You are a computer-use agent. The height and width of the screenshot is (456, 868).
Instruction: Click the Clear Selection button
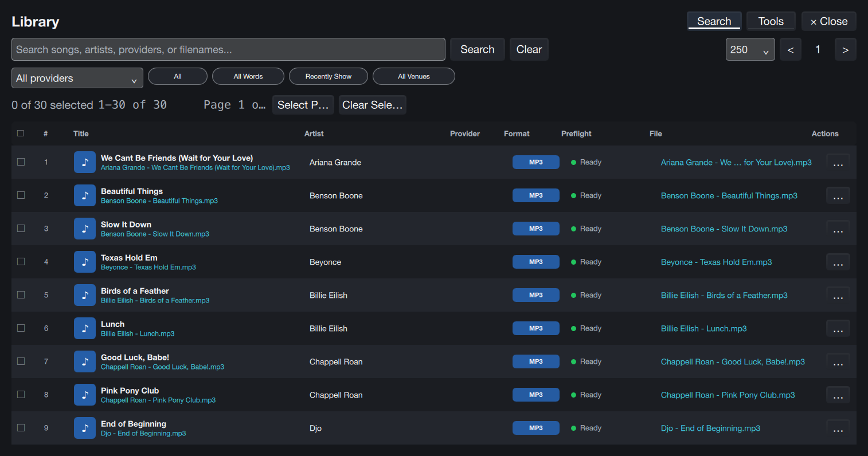click(373, 105)
